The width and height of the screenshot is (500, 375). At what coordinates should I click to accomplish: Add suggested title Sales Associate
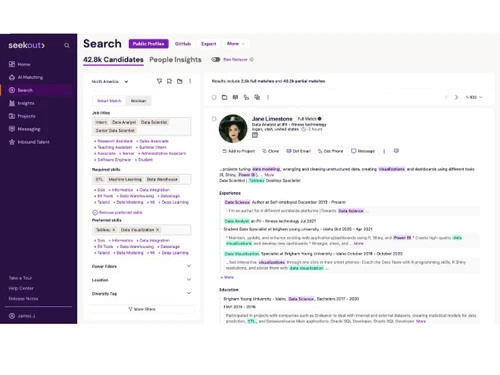(x=152, y=141)
